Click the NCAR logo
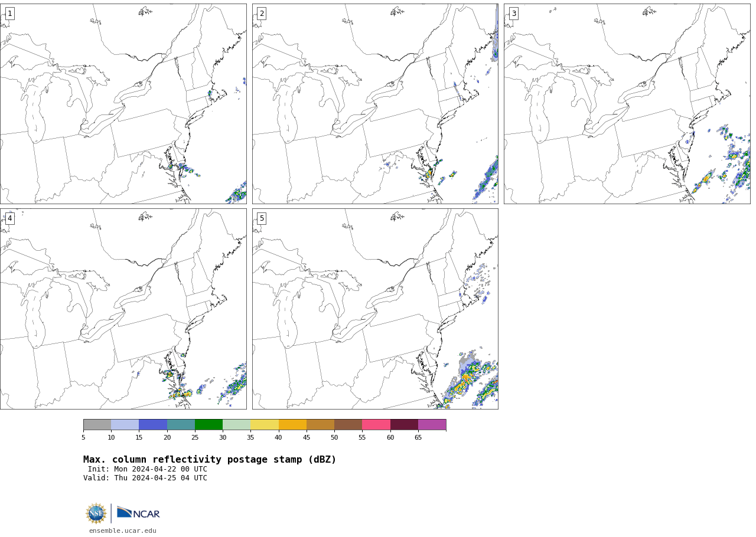The height and width of the screenshot is (537, 756). pyautogui.click(x=138, y=513)
